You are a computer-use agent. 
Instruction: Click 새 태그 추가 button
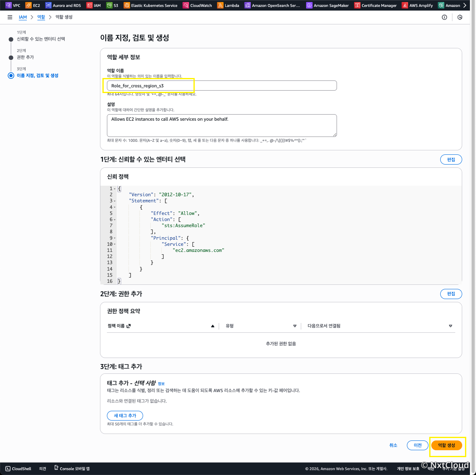125,416
